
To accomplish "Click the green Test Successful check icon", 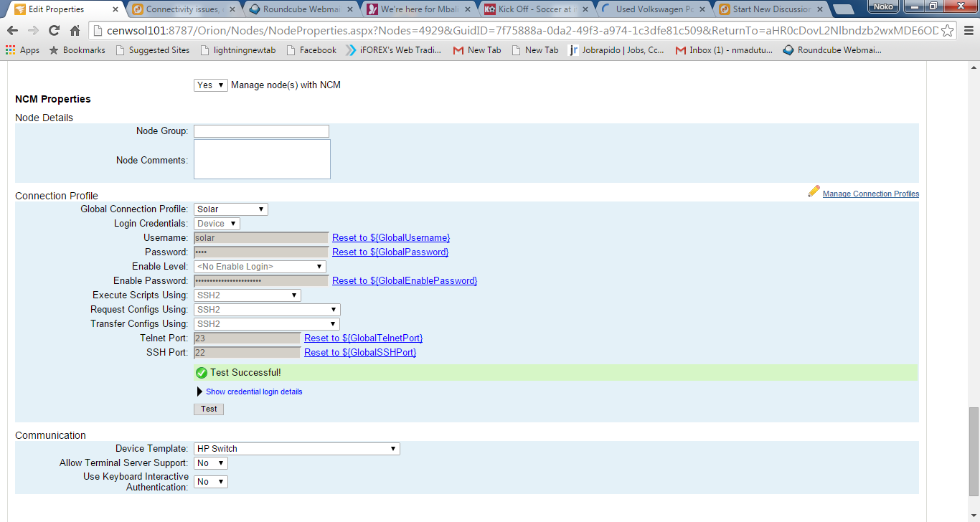I will (x=202, y=373).
